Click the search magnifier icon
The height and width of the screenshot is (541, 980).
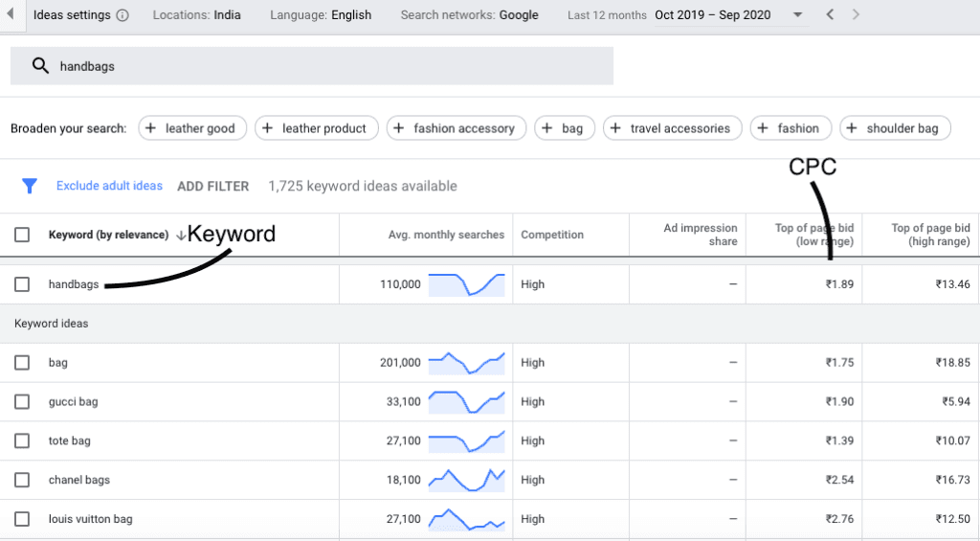[x=40, y=66]
